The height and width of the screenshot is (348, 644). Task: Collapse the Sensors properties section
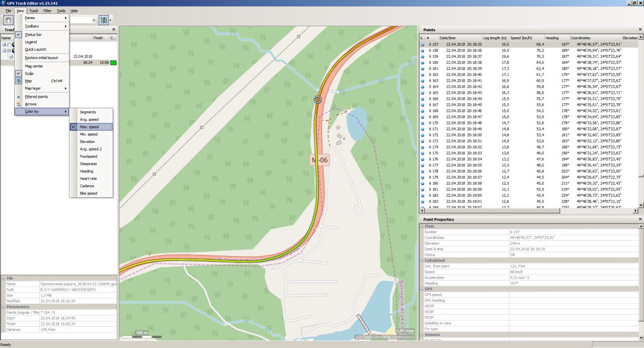coord(422,334)
